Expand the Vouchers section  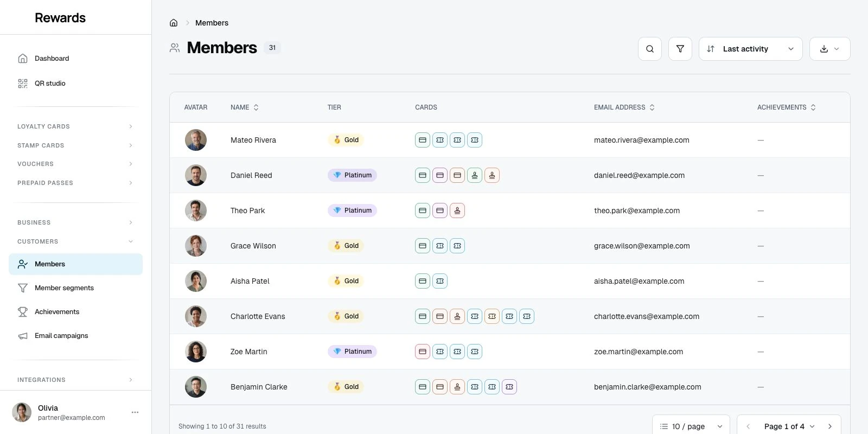coord(75,164)
